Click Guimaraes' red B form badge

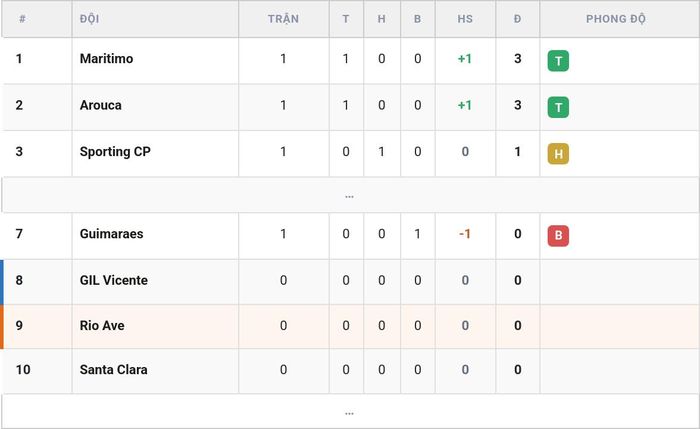[558, 236]
